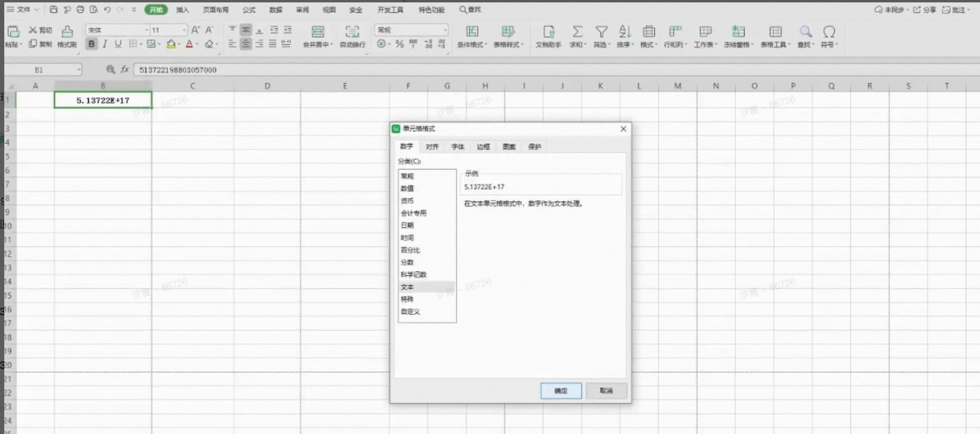Toggle center horizontal alignment
The height and width of the screenshot is (434, 980).
click(245, 44)
